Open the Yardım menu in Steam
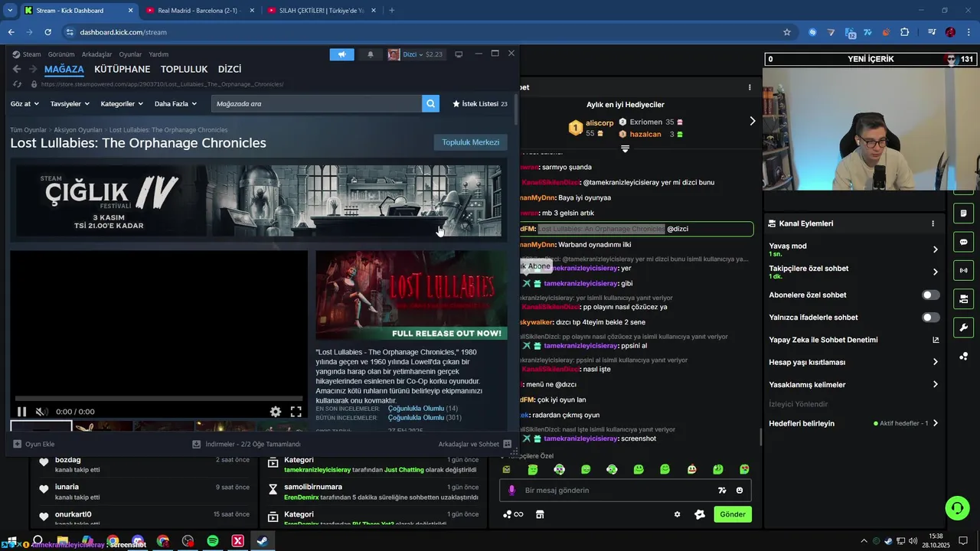The height and width of the screenshot is (551, 980). click(x=158, y=54)
